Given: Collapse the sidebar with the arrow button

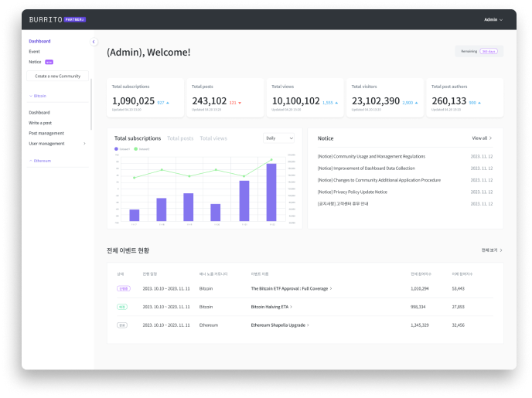Looking at the screenshot, I should [x=94, y=42].
